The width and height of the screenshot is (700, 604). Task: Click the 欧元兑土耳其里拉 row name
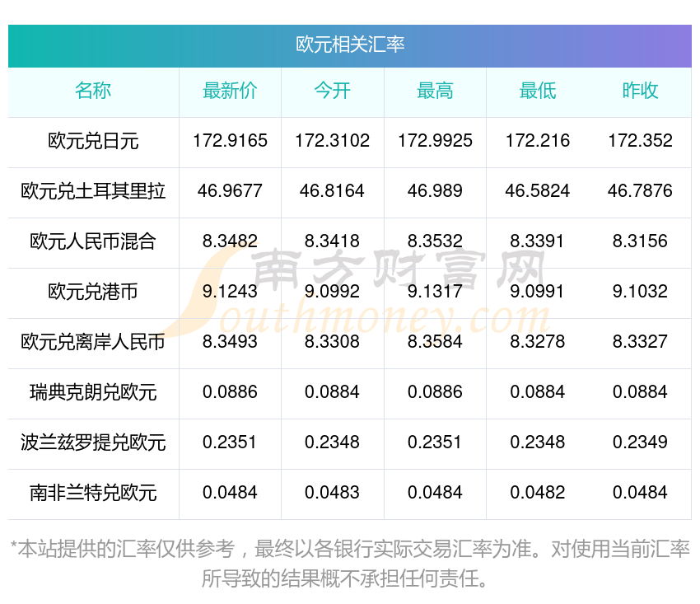[x=93, y=191]
